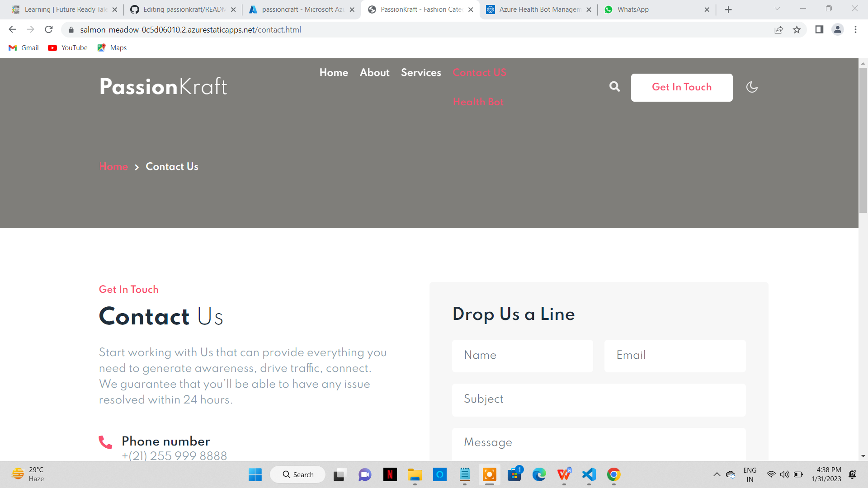Image resolution: width=868 pixels, height=488 pixels.
Task: Bookmark this page with star icon
Action: [x=797, y=30]
